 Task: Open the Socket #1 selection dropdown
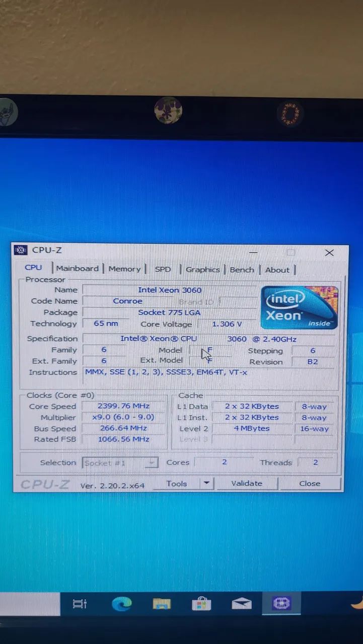120,463
